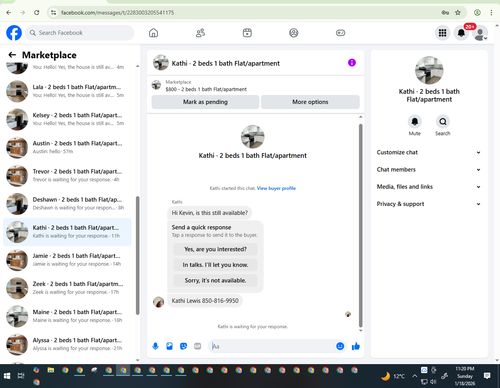Go to the Home feed icon
The width and height of the screenshot is (500, 388).
[153, 33]
